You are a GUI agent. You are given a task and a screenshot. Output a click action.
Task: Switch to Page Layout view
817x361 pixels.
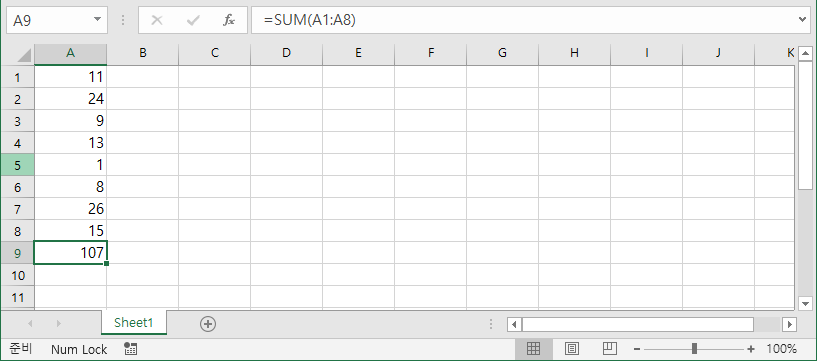pyautogui.click(x=572, y=348)
